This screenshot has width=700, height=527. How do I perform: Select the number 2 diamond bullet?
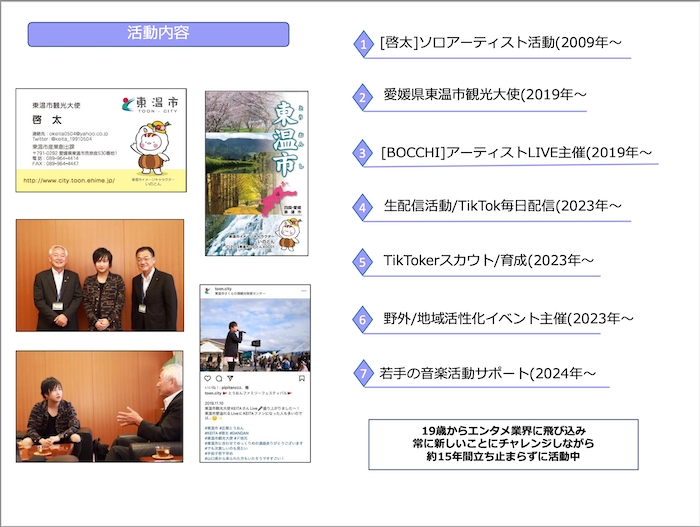coord(364,98)
